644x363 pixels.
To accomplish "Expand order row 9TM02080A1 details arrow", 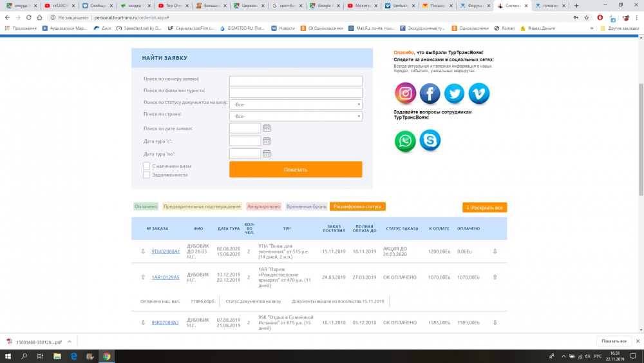I will click(143, 251).
